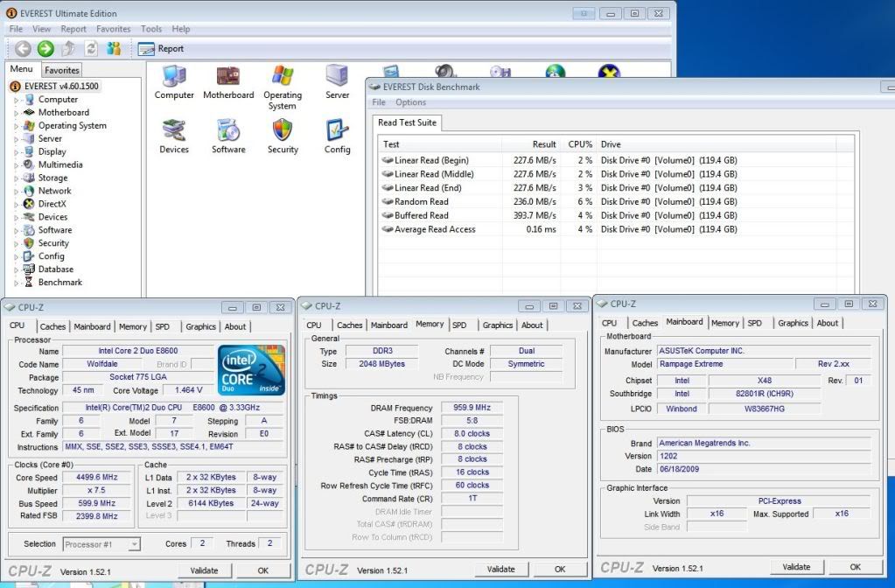The image size is (895, 588).
Task: Click Validate in the left CPU-Z window
Action: 204,570
